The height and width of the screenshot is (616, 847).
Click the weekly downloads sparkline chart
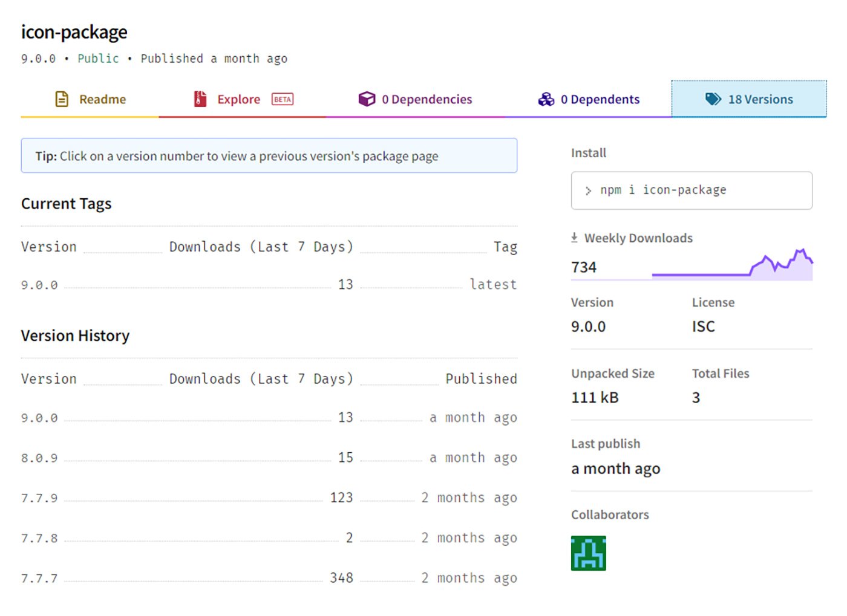[732, 266]
